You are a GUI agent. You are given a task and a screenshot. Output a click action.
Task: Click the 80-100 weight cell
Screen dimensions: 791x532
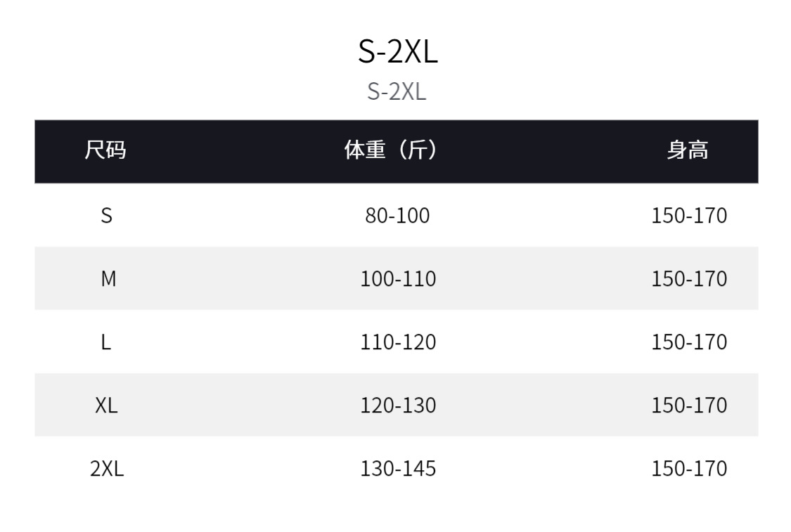coord(397,216)
